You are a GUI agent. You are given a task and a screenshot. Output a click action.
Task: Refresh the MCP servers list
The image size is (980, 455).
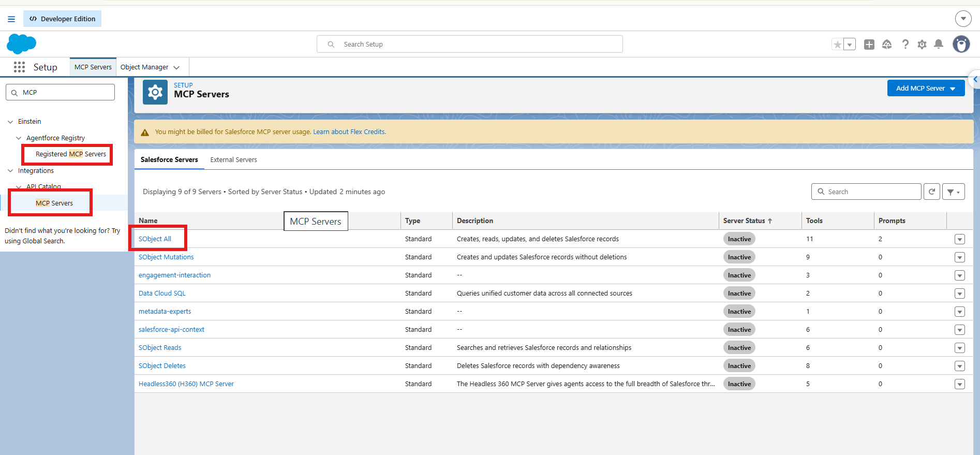(x=932, y=192)
